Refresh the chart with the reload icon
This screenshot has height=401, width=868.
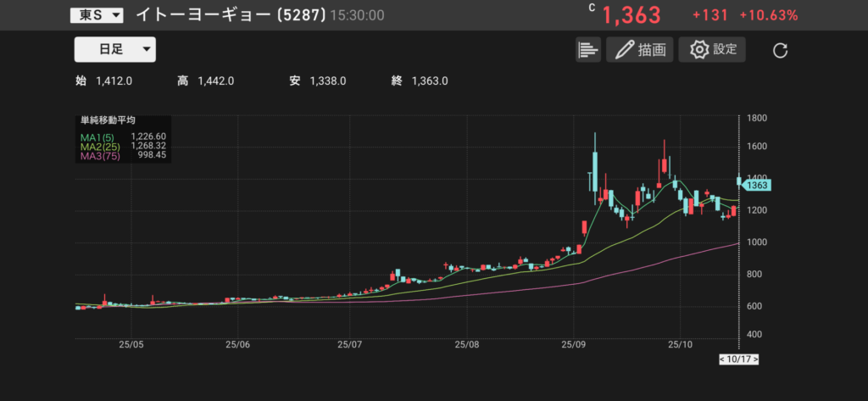coord(781,51)
